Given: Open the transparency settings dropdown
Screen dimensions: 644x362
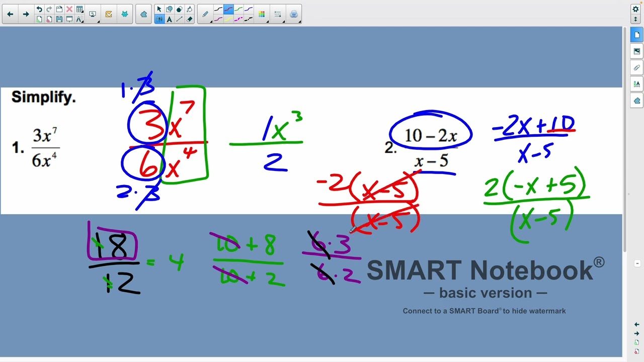Looking at the screenshot, I should [x=294, y=14].
